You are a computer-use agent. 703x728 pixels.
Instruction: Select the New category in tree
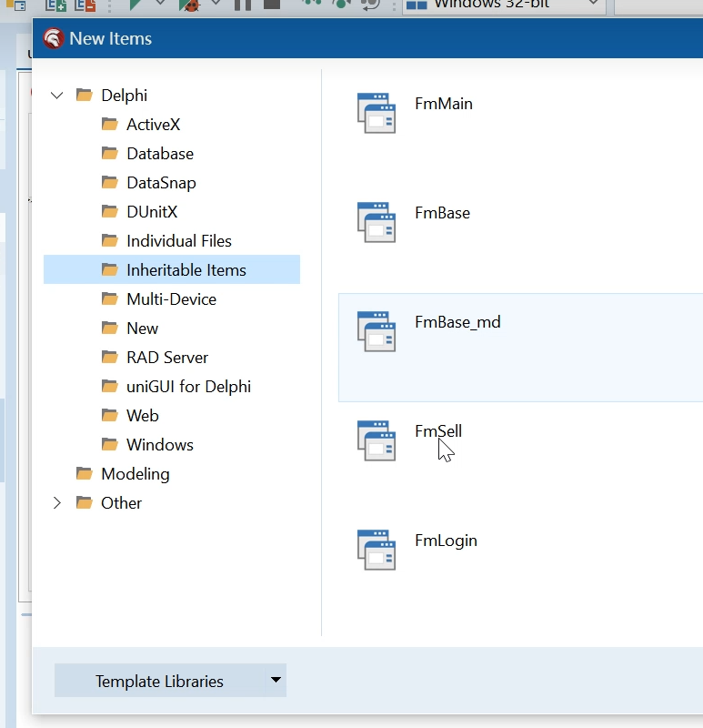click(x=142, y=329)
